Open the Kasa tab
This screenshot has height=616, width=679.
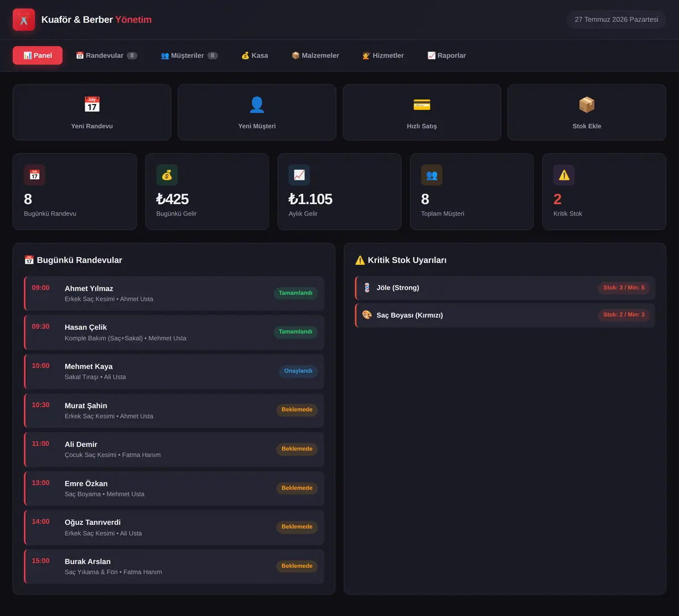255,55
